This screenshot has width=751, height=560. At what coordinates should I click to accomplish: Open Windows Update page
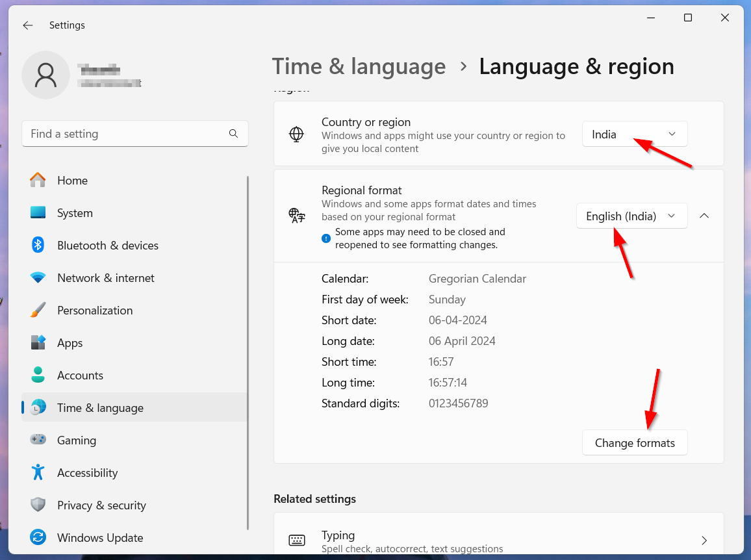tap(134, 537)
